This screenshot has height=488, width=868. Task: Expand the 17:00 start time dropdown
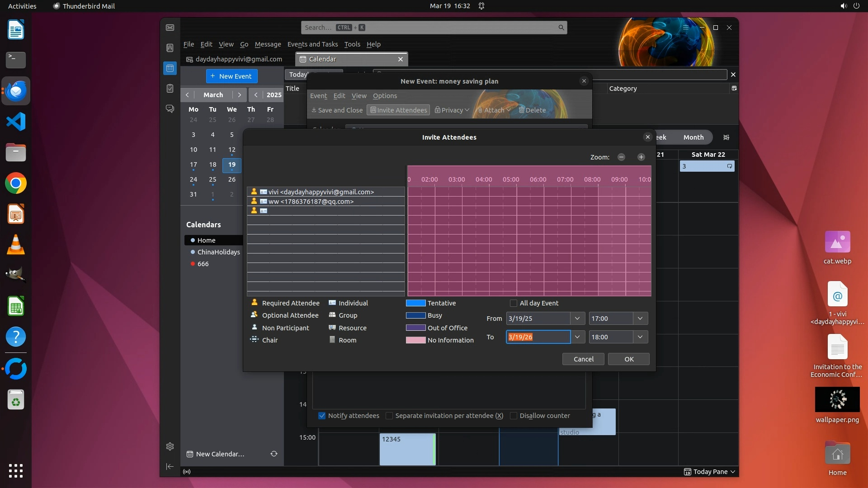pos(640,319)
